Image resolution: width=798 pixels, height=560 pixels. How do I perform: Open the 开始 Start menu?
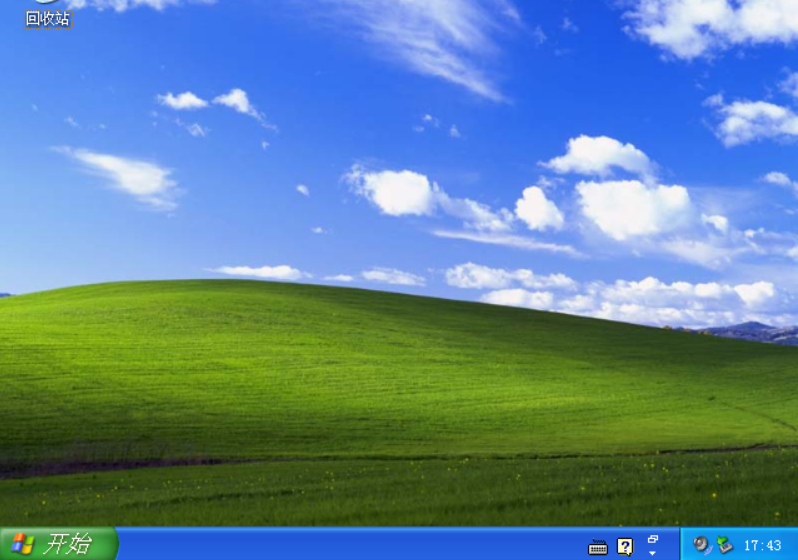click(x=59, y=544)
